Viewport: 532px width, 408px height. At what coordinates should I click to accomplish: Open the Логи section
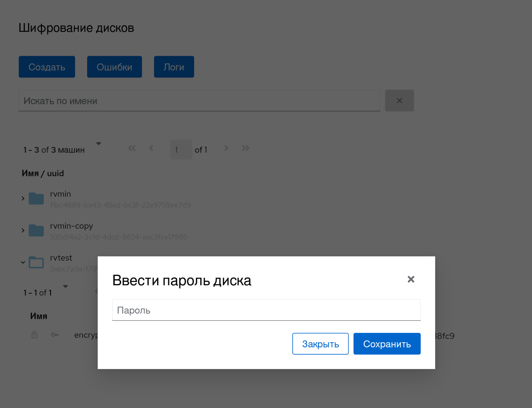[174, 67]
